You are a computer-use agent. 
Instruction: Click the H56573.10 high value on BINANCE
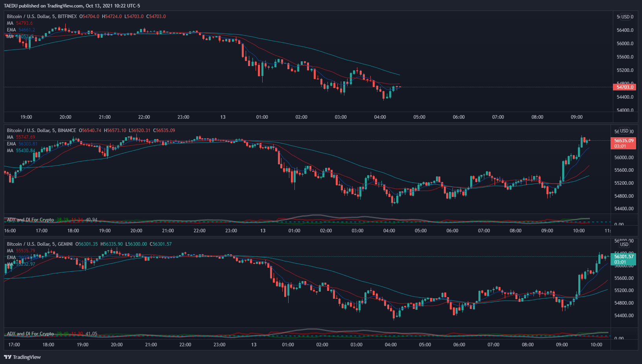[115, 131]
